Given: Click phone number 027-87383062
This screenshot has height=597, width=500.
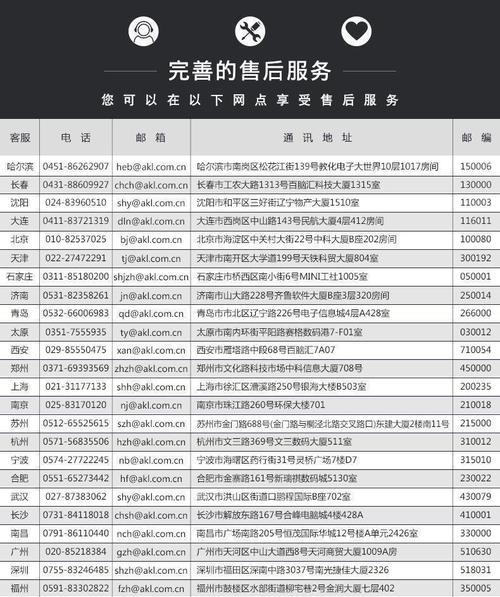Looking at the screenshot, I should (x=76, y=496).
